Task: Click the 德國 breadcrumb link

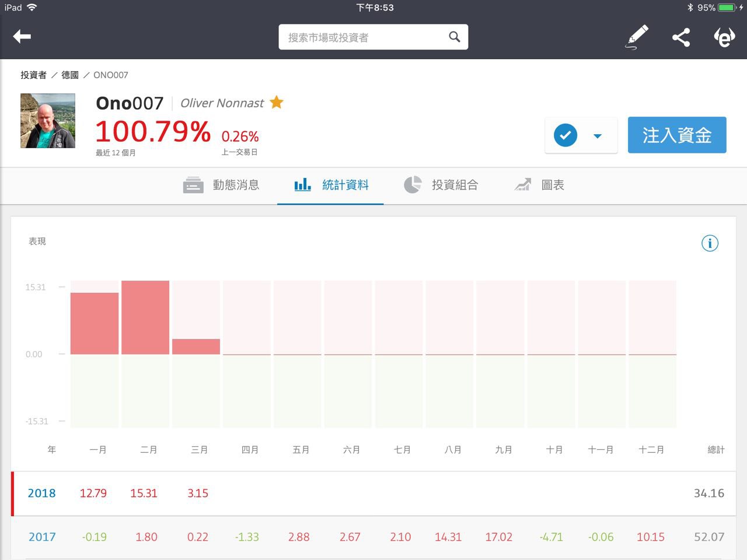Action: 70,75
